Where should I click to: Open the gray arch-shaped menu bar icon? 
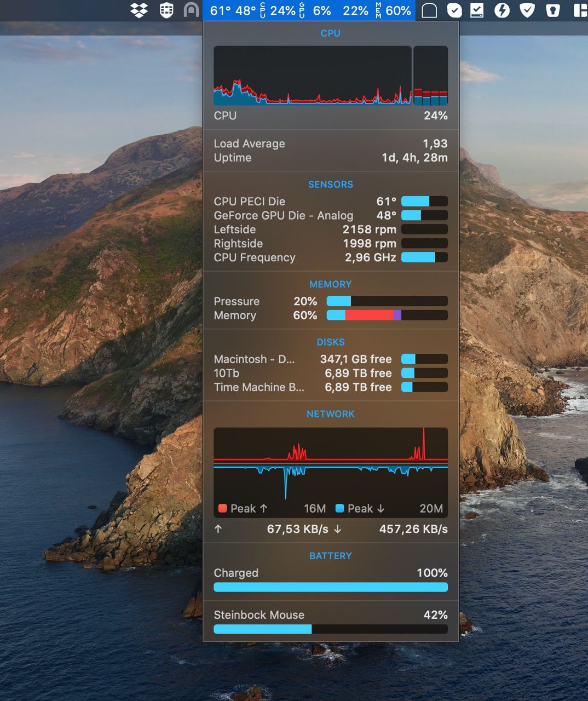[x=191, y=10]
